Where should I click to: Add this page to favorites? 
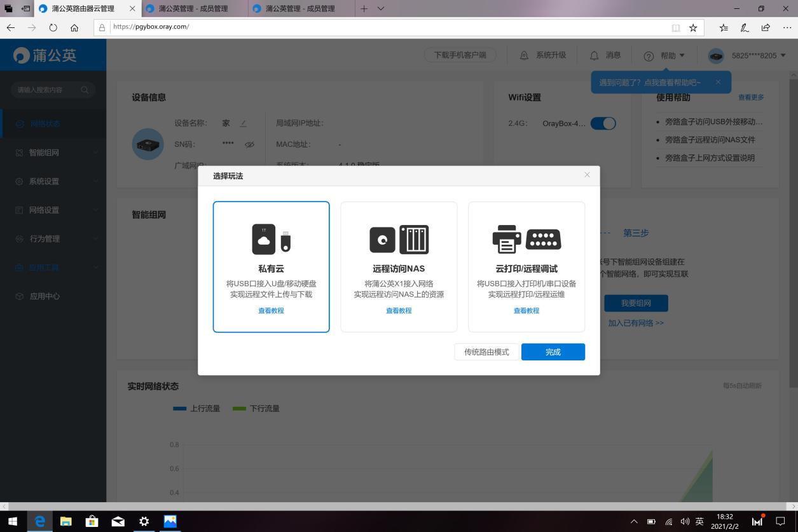693,27
